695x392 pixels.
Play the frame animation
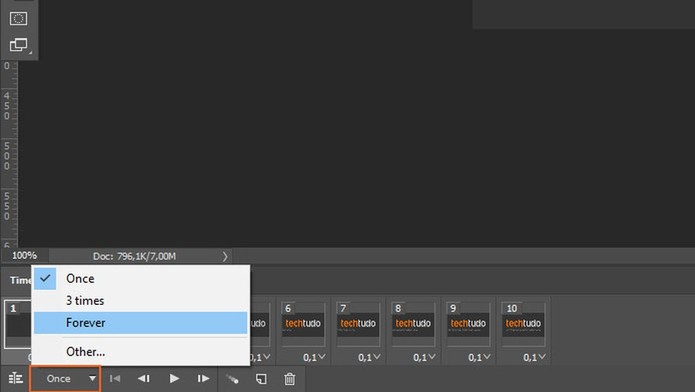(x=174, y=379)
